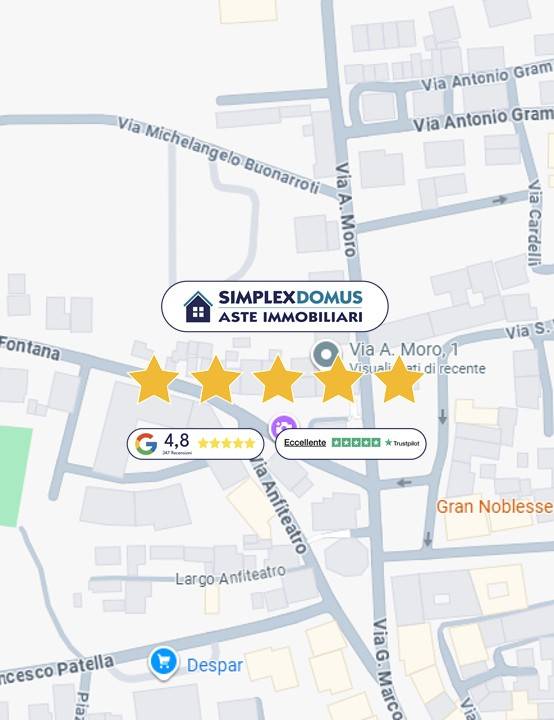Click the Via Michelangelo Buonarroti street label

coord(219,155)
